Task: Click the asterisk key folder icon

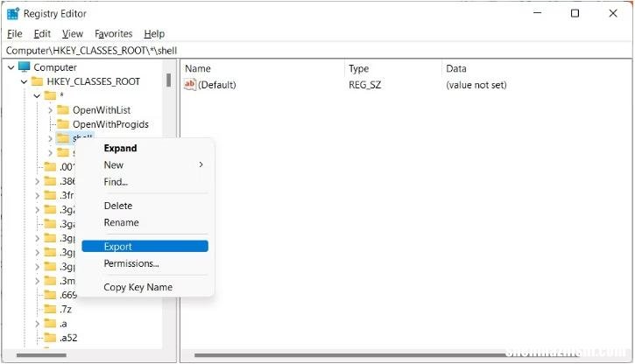Action: point(50,95)
